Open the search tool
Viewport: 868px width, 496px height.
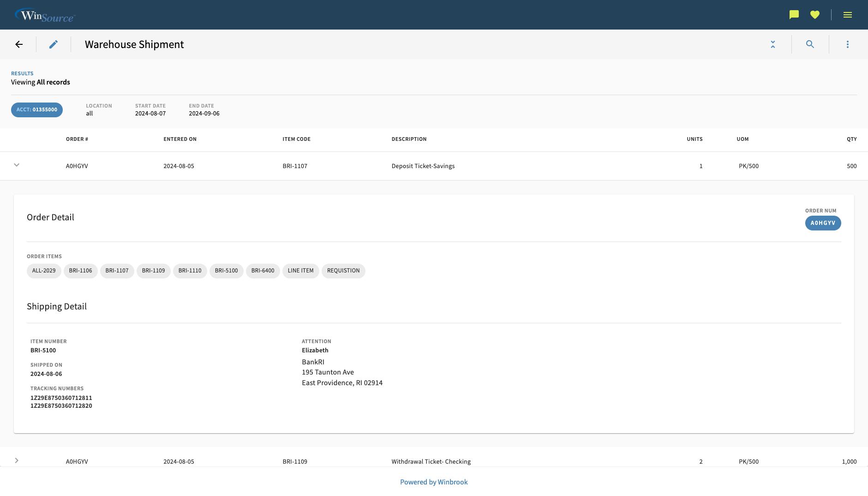[810, 44]
